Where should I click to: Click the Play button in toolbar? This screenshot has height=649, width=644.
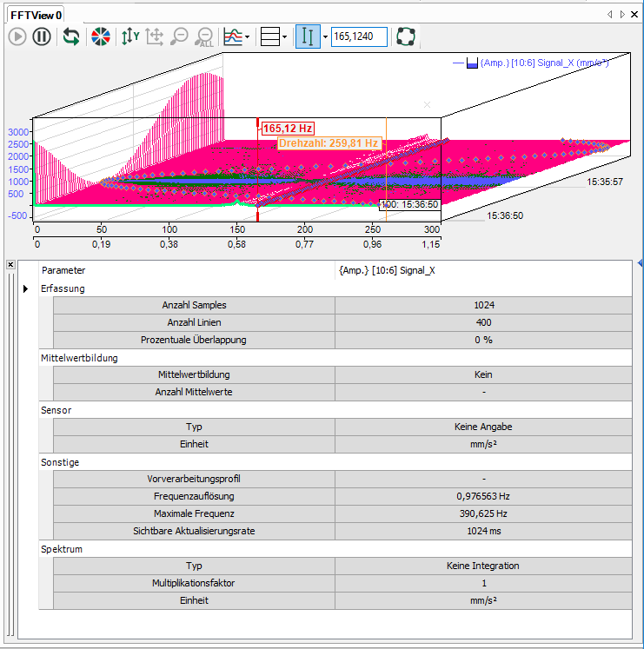[17, 36]
